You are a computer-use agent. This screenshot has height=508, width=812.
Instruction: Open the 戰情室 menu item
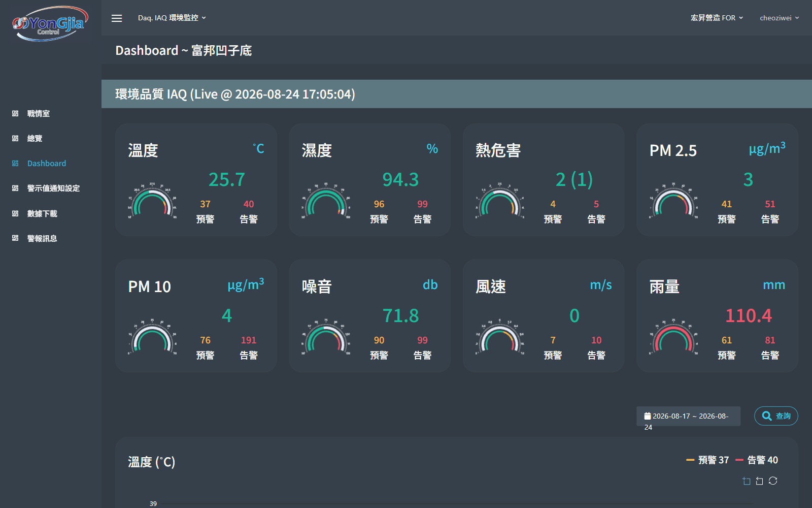[x=39, y=114]
